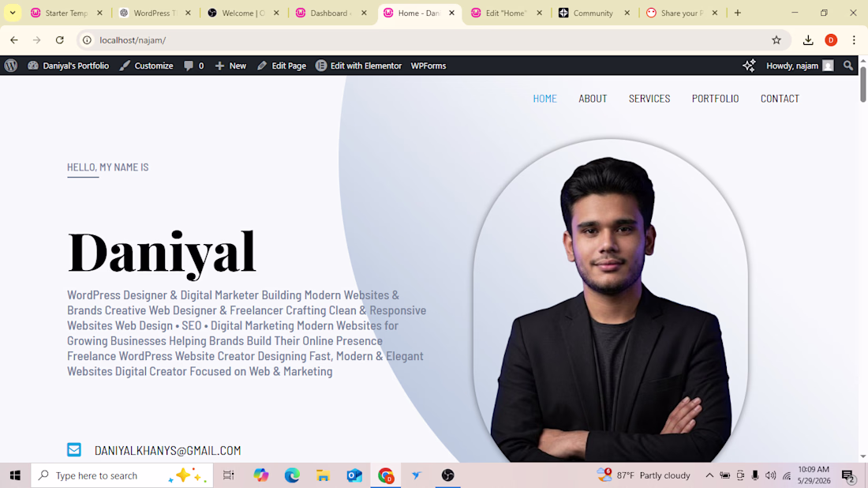Open PORTFOLIO nav item
The image size is (868, 488).
coord(715,99)
